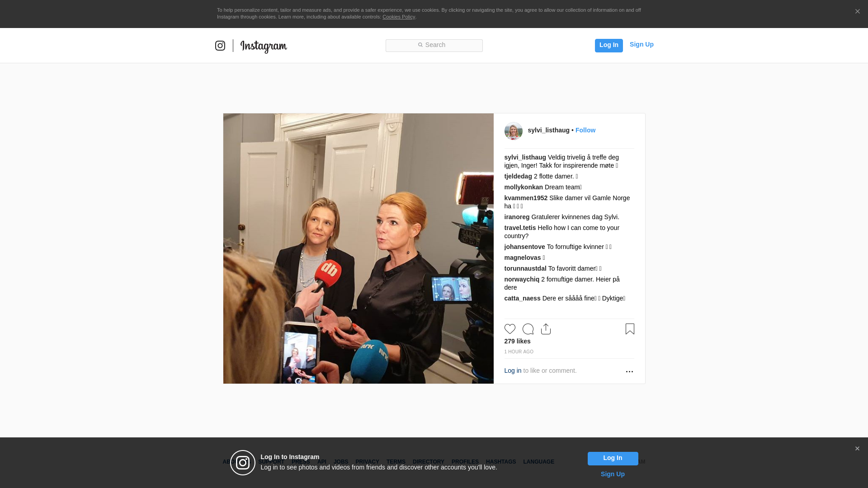
Task: Visit commenter johansentove's profile
Action: click(524, 247)
